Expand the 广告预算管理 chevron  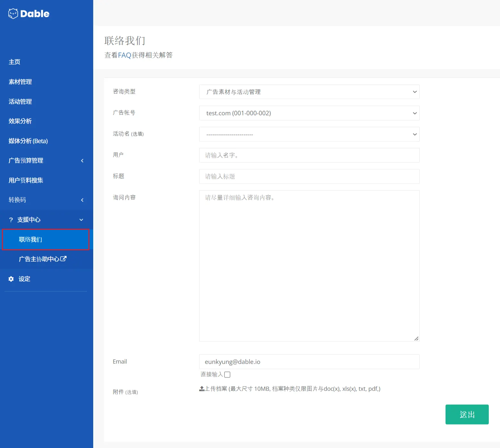pos(82,161)
